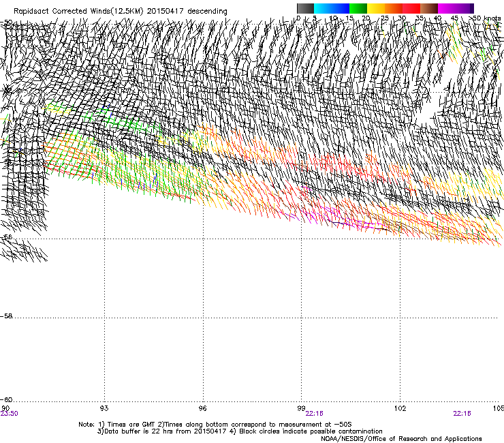The image size is (504, 443).
Task: Click the green 15-20 knots color segment
Action: point(358,8)
